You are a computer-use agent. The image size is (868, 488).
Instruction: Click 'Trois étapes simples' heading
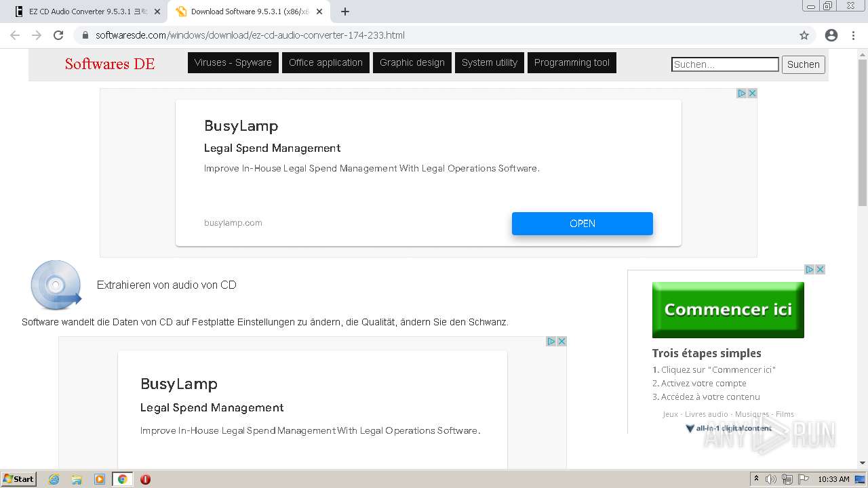coord(707,353)
